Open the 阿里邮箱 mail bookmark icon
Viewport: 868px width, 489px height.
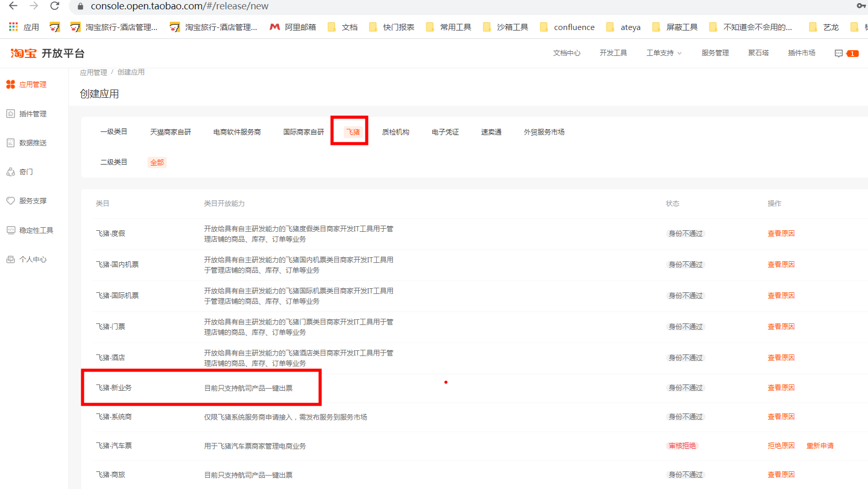275,27
